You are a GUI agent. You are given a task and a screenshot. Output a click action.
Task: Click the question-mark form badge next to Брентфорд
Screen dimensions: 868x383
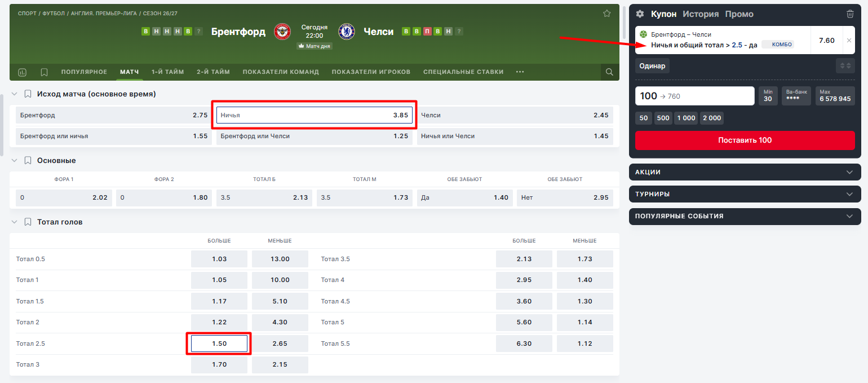[198, 32]
